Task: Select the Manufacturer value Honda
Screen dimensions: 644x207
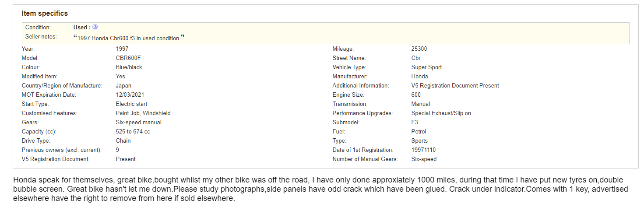Action: pyautogui.click(x=420, y=77)
